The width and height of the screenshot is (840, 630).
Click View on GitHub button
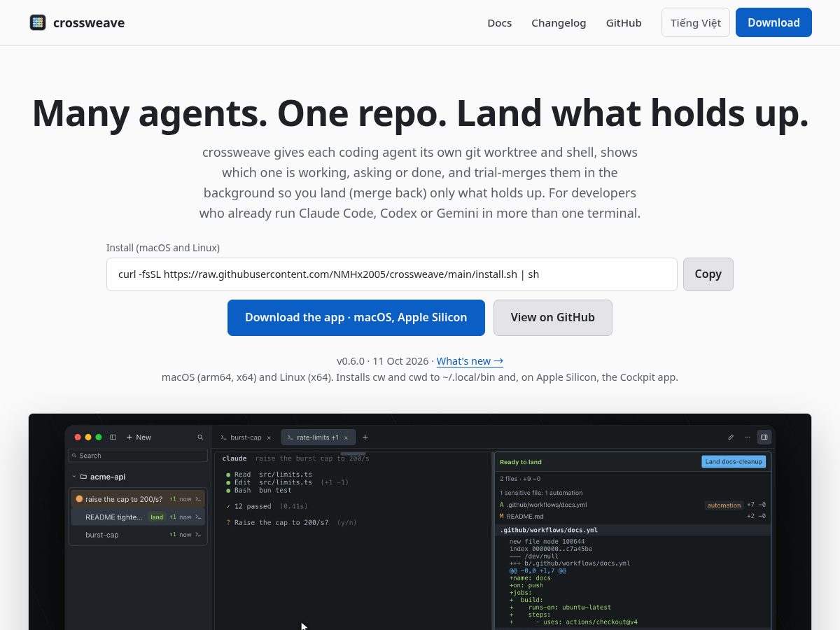tap(553, 318)
